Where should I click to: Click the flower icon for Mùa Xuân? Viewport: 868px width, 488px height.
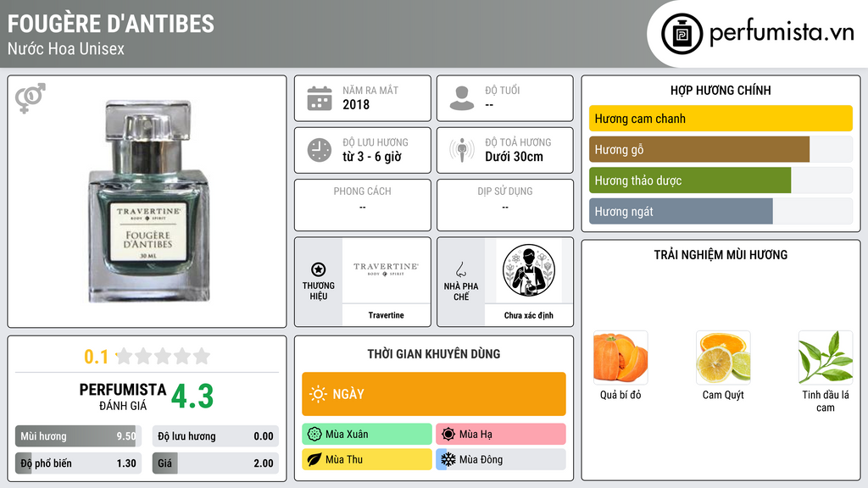(x=314, y=435)
